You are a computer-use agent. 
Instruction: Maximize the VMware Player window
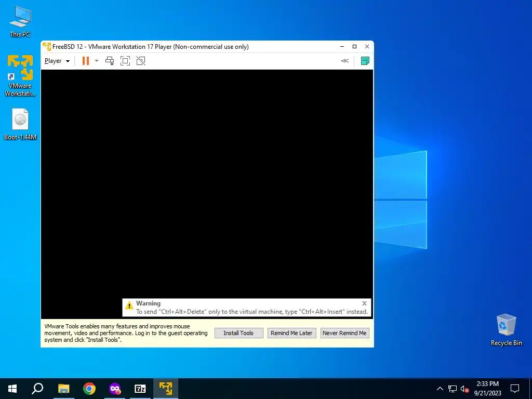pos(354,46)
